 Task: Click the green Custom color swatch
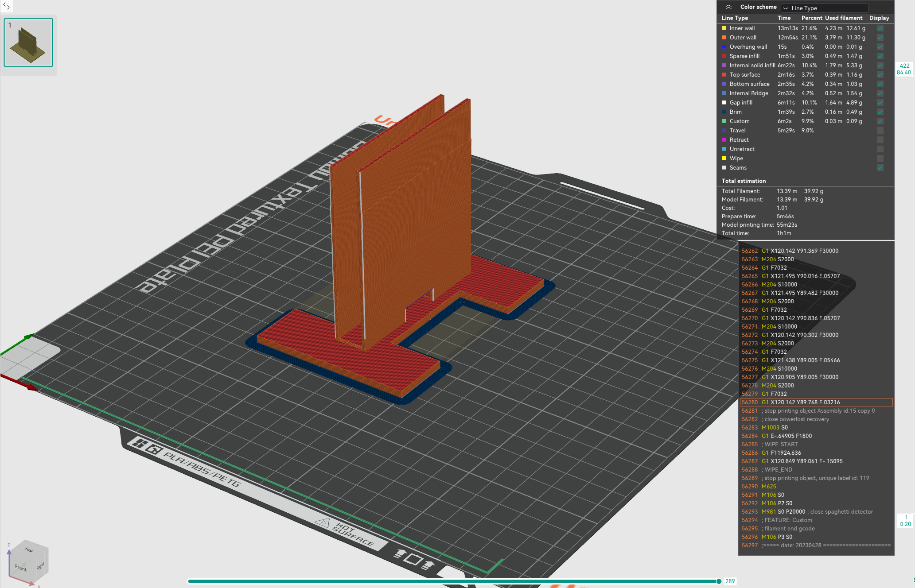[x=724, y=121]
